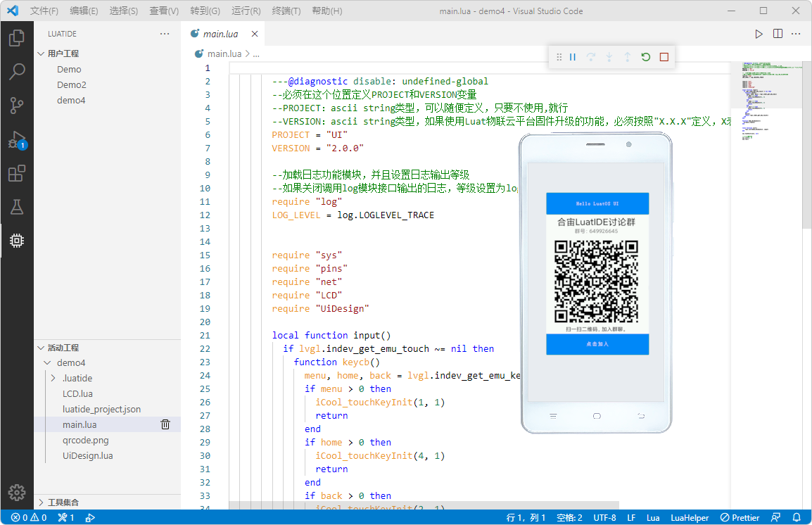Viewport: 812px width, 525px height.
Task: Click the debug Step Out arrow
Action: pyautogui.click(x=627, y=57)
